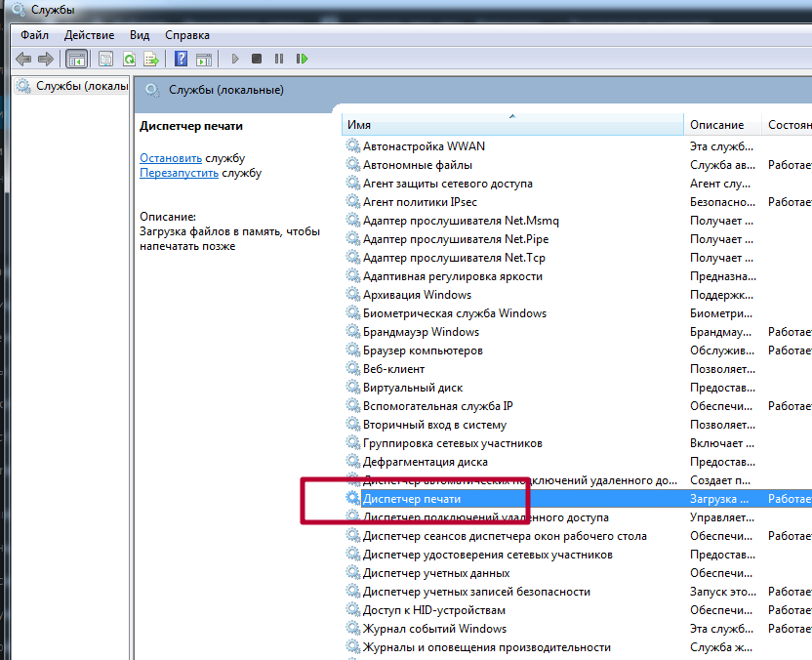812x660 pixels.
Task: Select Адаптивная регулировка яркости service
Action: pos(453,276)
